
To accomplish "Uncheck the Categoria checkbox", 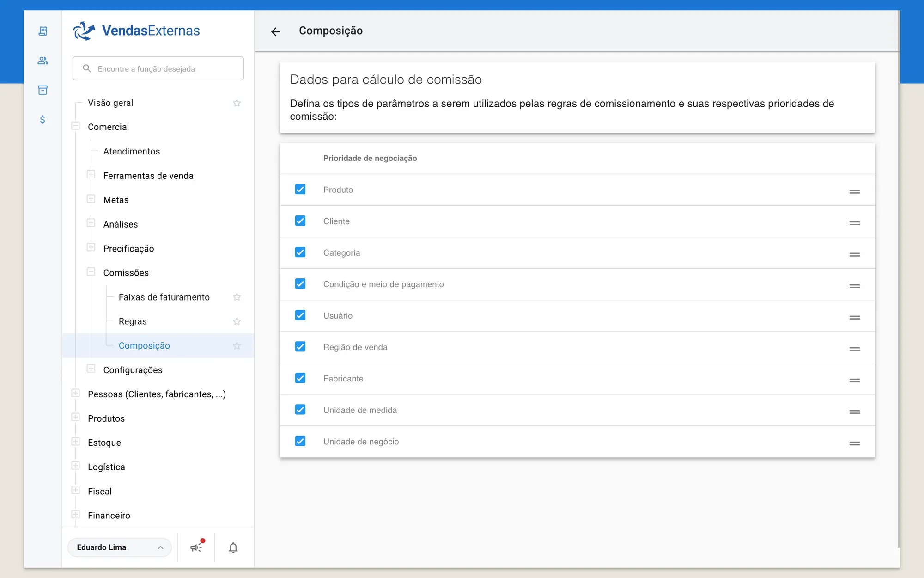I will pyautogui.click(x=300, y=252).
